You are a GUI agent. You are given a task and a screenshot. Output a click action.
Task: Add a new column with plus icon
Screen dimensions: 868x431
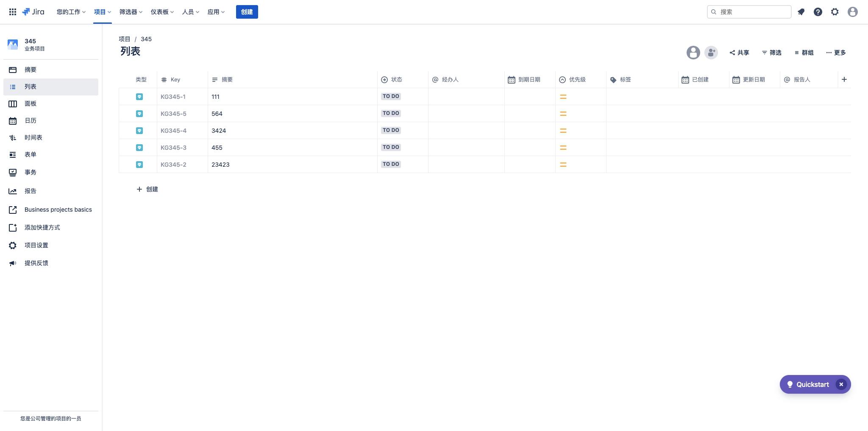tap(844, 79)
